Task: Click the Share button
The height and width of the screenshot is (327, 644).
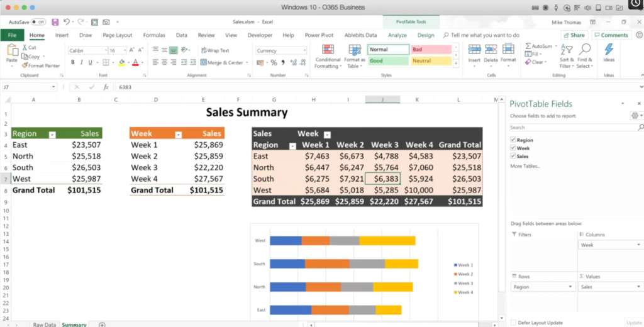Action: [x=574, y=35]
